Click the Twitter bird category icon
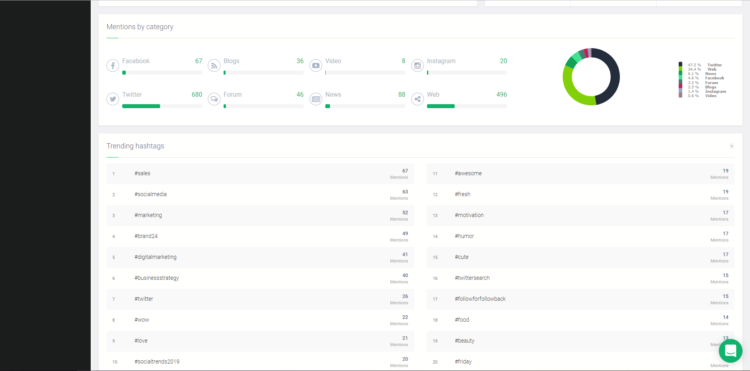 (x=112, y=99)
